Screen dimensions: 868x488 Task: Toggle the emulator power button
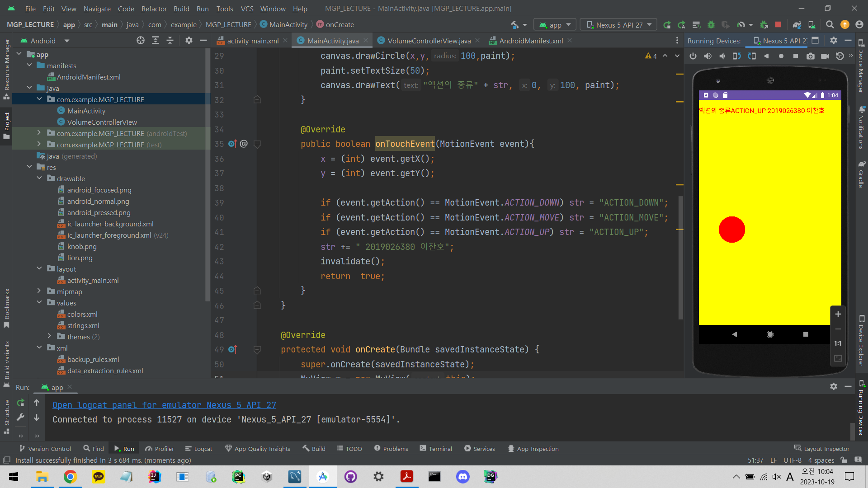pyautogui.click(x=693, y=56)
